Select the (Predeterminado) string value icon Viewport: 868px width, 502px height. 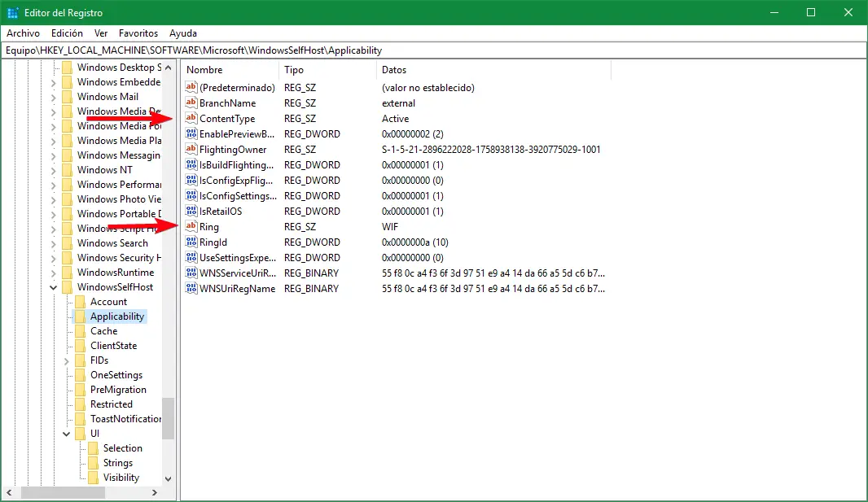pos(191,87)
